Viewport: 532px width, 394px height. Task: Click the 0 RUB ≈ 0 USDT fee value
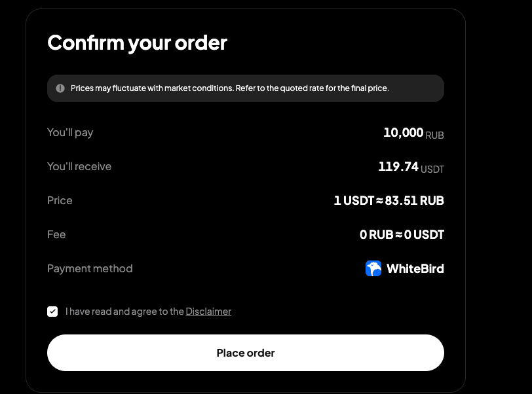coord(402,235)
